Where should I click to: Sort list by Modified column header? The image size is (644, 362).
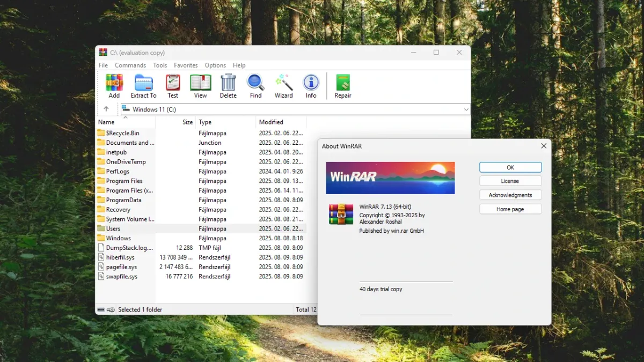[271, 122]
